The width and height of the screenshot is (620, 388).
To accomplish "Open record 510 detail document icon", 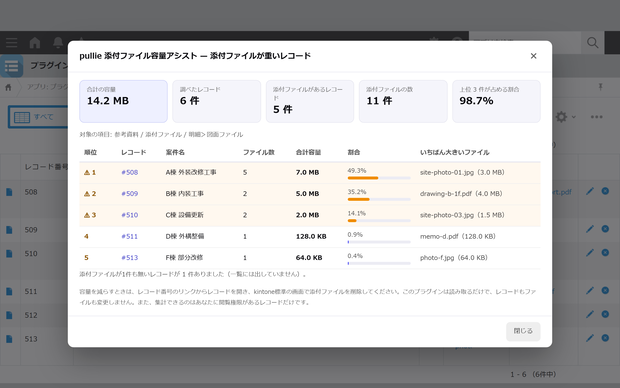I will (9, 254).
